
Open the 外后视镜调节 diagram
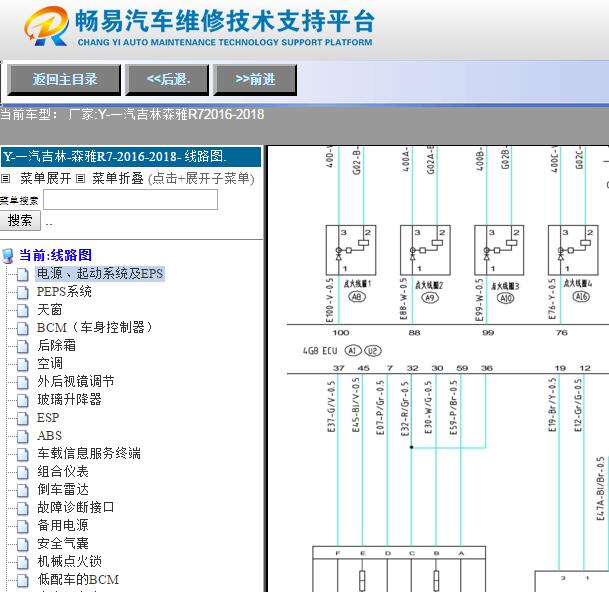(x=76, y=381)
